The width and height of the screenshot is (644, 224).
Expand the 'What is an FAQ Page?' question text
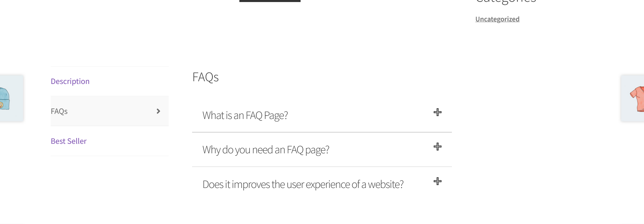point(245,116)
